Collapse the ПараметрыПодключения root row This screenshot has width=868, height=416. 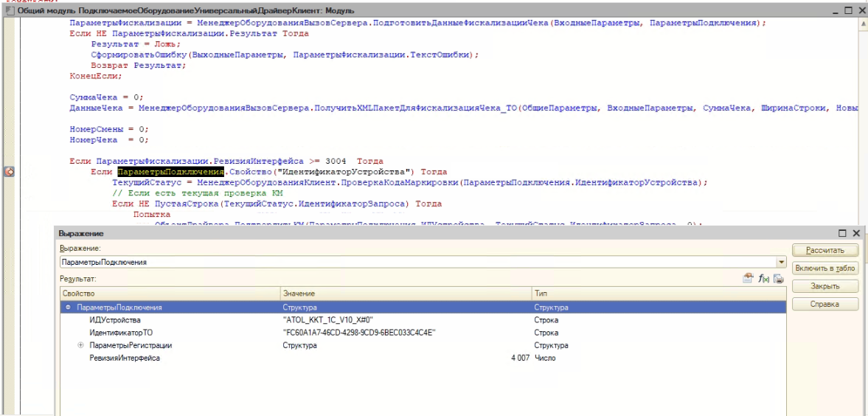[69, 306]
